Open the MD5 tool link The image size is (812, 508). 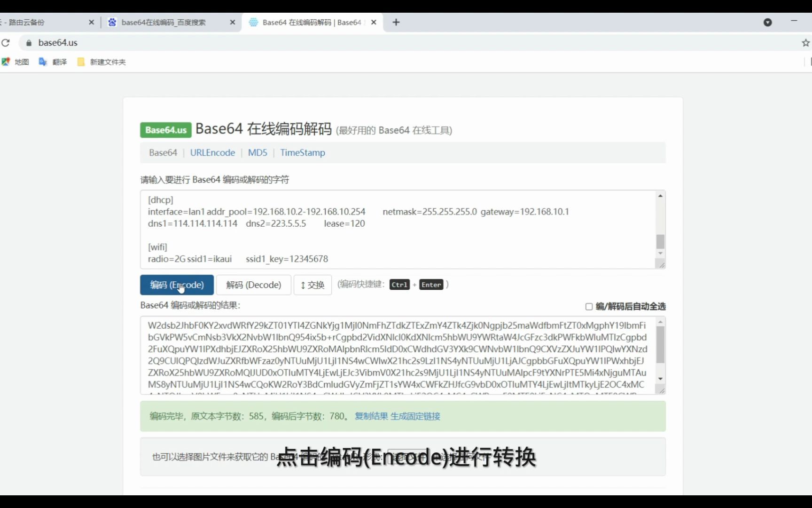click(x=258, y=152)
